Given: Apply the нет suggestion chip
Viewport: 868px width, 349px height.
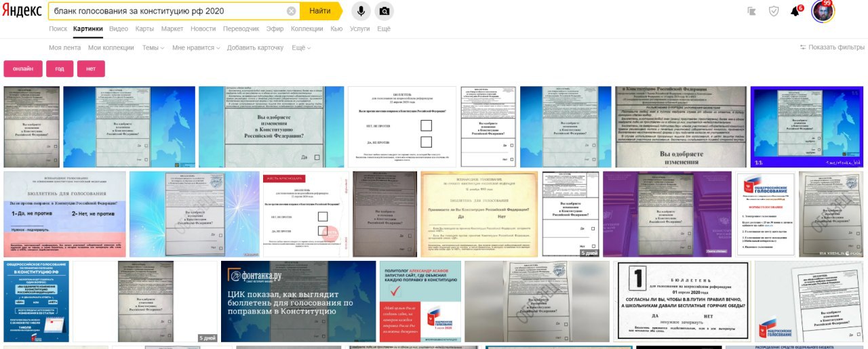Looking at the screenshot, I should coord(91,68).
